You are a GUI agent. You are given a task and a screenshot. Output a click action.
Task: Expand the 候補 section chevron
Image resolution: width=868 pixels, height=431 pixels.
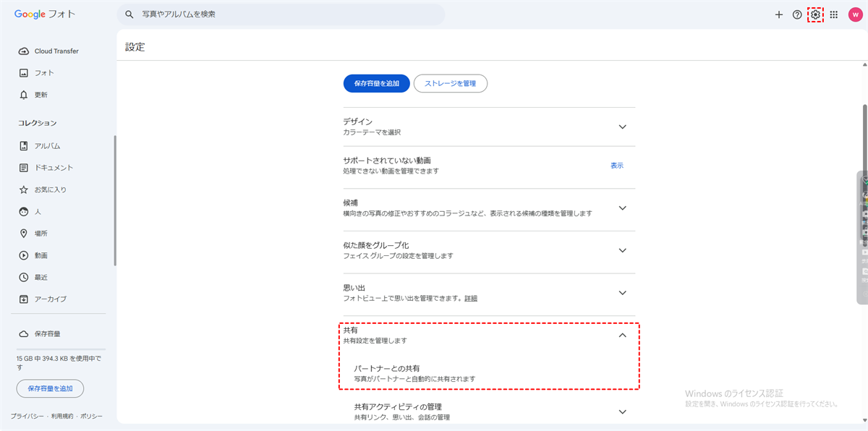coord(623,208)
